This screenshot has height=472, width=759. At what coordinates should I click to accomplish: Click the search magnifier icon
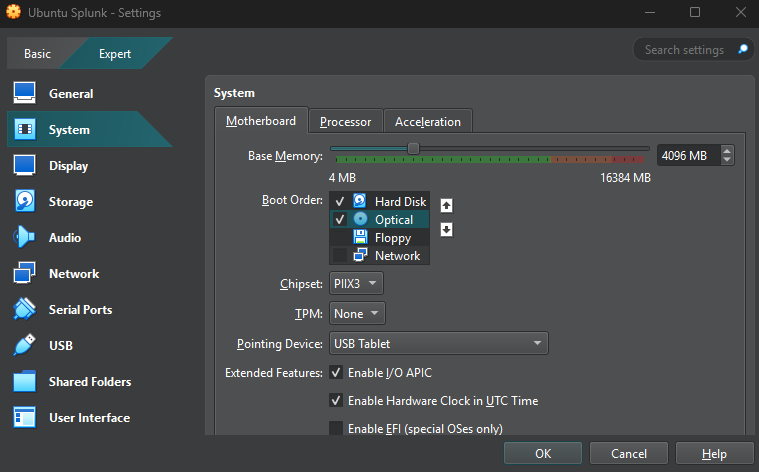[x=743, y=49]
